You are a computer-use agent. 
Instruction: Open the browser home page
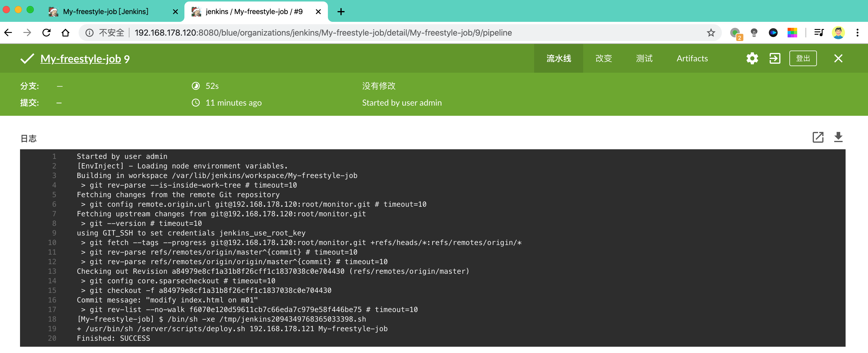pos(65,33)
